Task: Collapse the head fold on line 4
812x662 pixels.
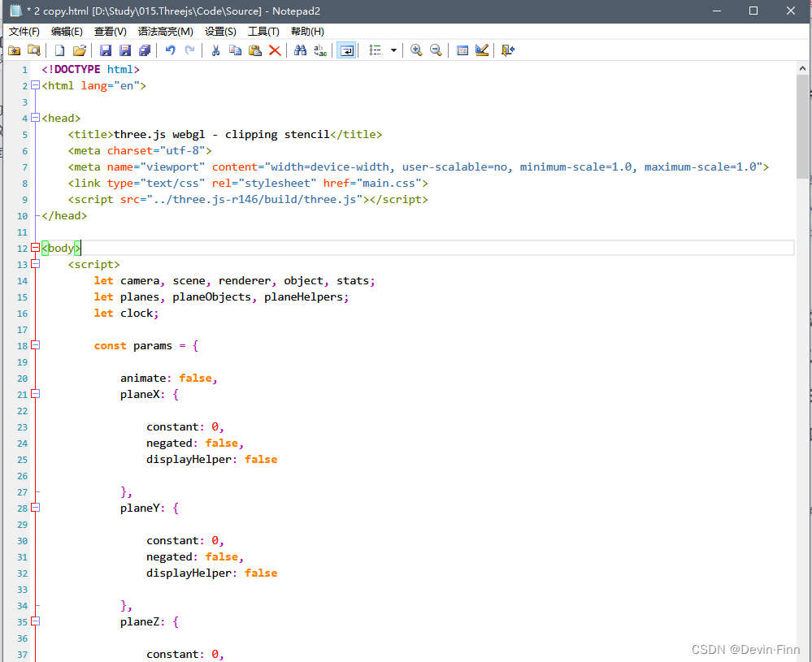Action: (35, 118)
